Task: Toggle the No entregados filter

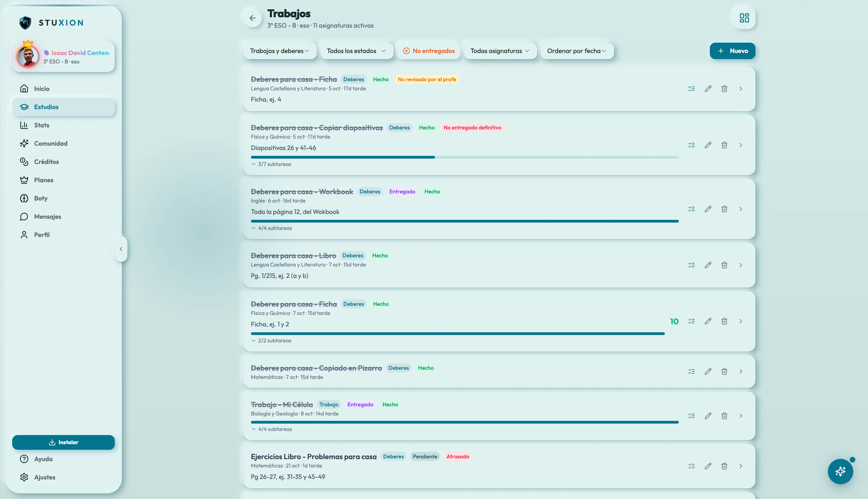Action: 429,51
